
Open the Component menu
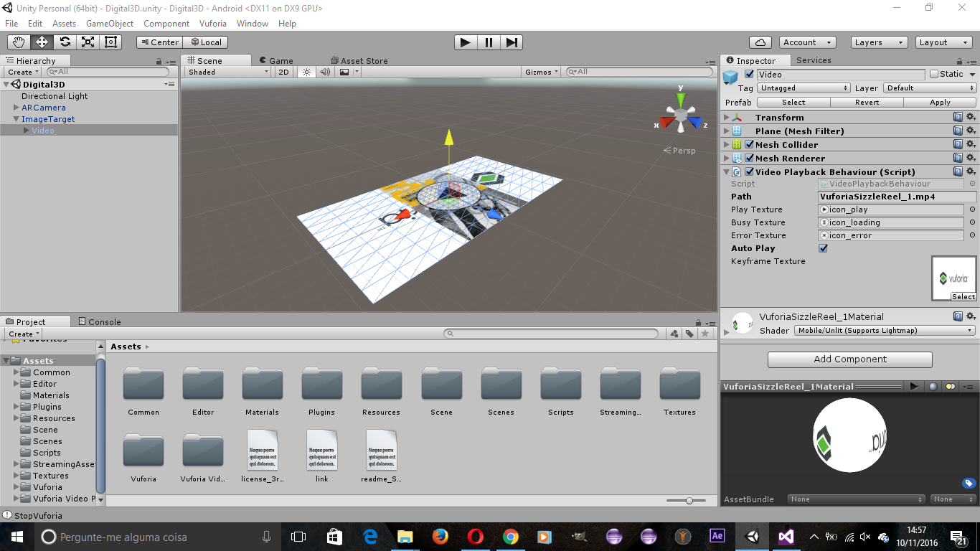[166, 23]
